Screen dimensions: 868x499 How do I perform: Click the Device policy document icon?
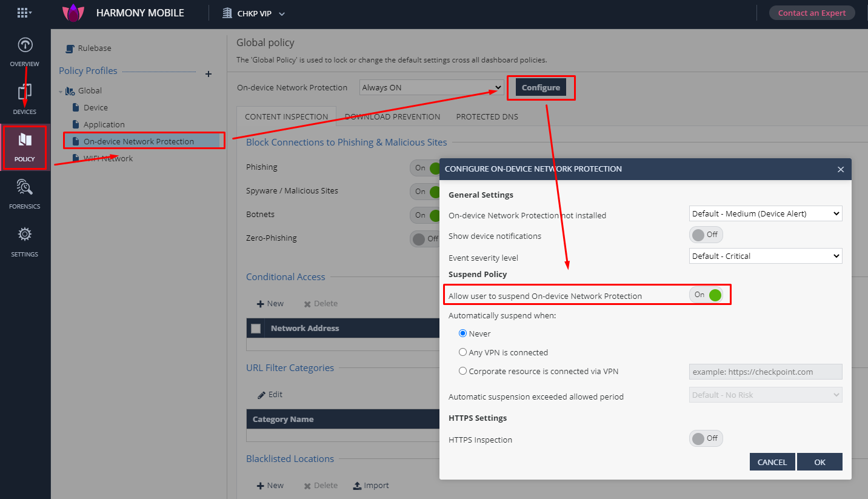[76, 107]
